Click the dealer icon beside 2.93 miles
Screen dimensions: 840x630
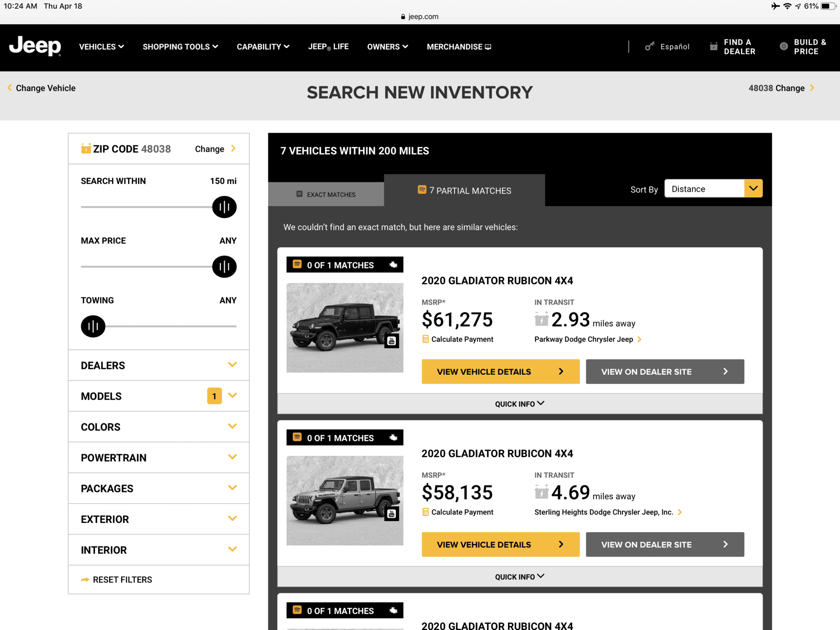541,319
